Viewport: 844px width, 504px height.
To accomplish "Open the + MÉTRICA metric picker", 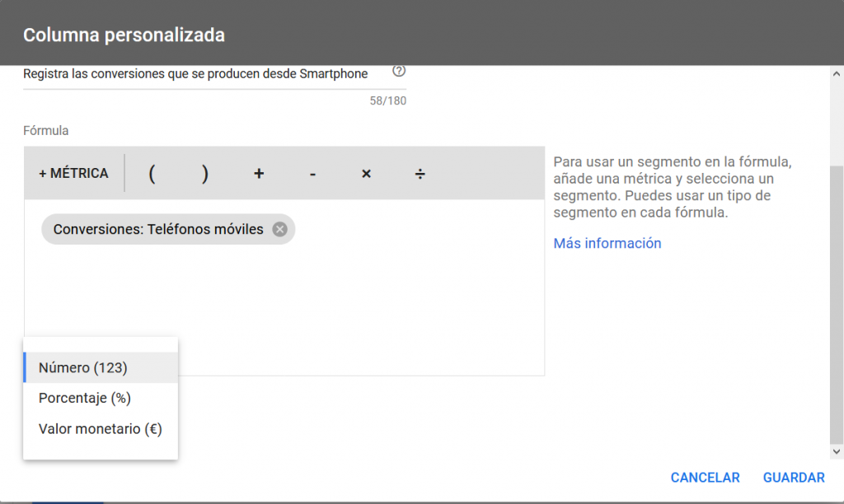I will 73,174.
